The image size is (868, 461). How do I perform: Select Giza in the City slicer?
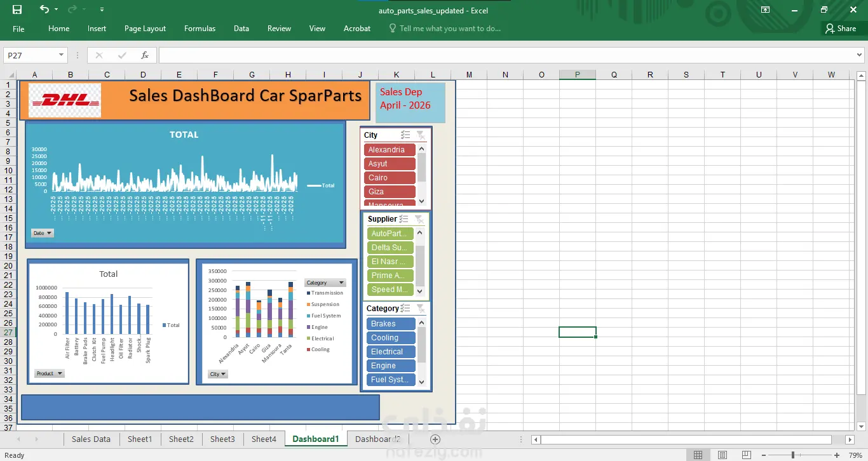coord(390,192)
